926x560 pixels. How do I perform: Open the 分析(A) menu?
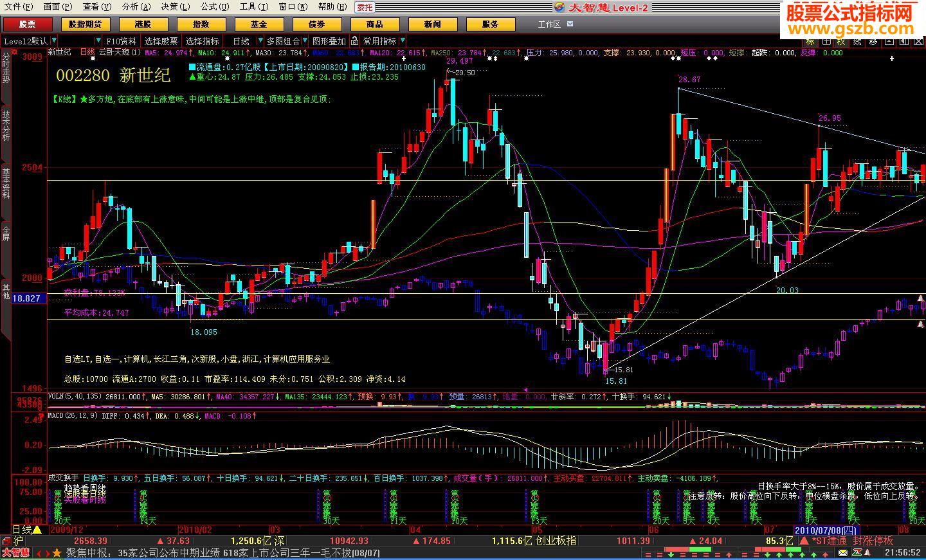[x=136, y=7]
